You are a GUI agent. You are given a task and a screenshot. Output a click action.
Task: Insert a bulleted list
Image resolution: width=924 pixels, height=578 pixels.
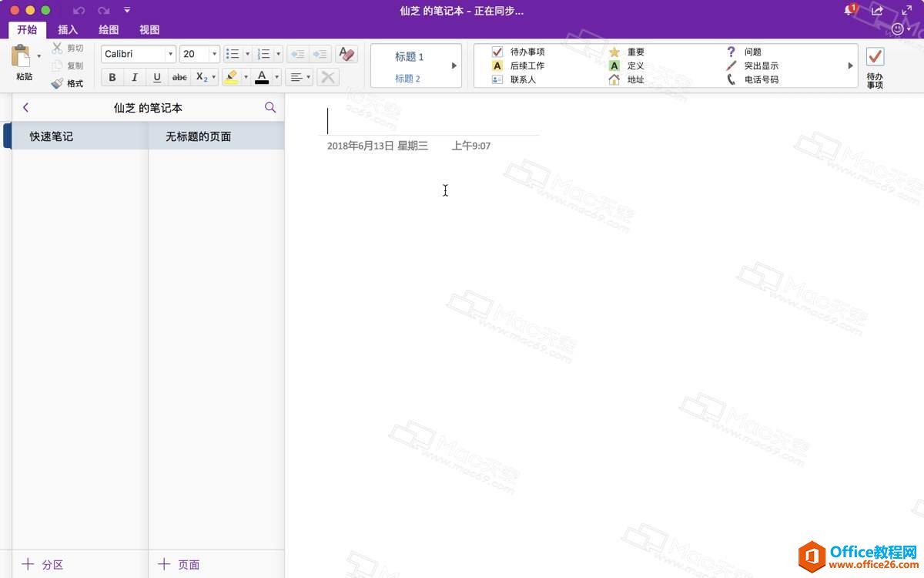click(x=233, y=54)
